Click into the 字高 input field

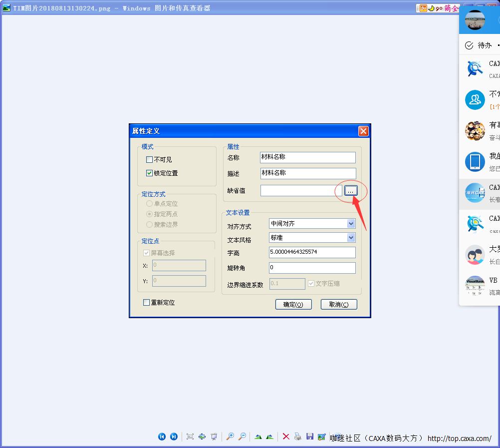(x=312, y=252)
